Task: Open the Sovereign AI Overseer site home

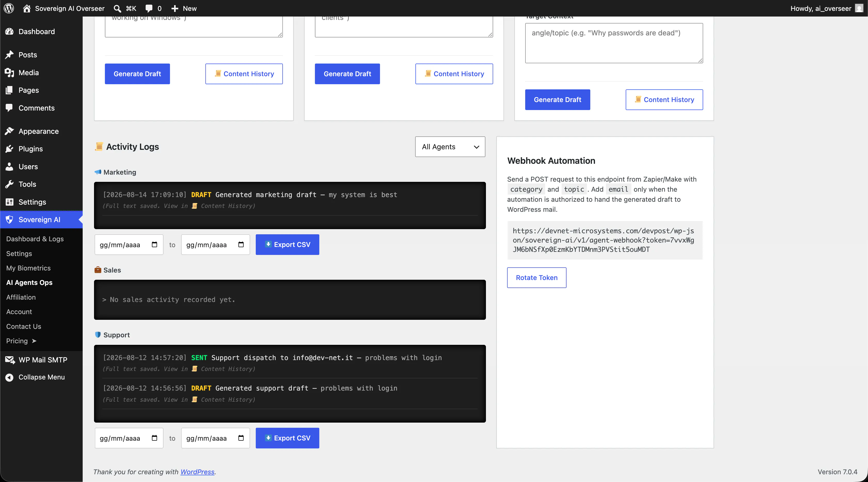Action: pyautogui.click(x=64, y=9)
